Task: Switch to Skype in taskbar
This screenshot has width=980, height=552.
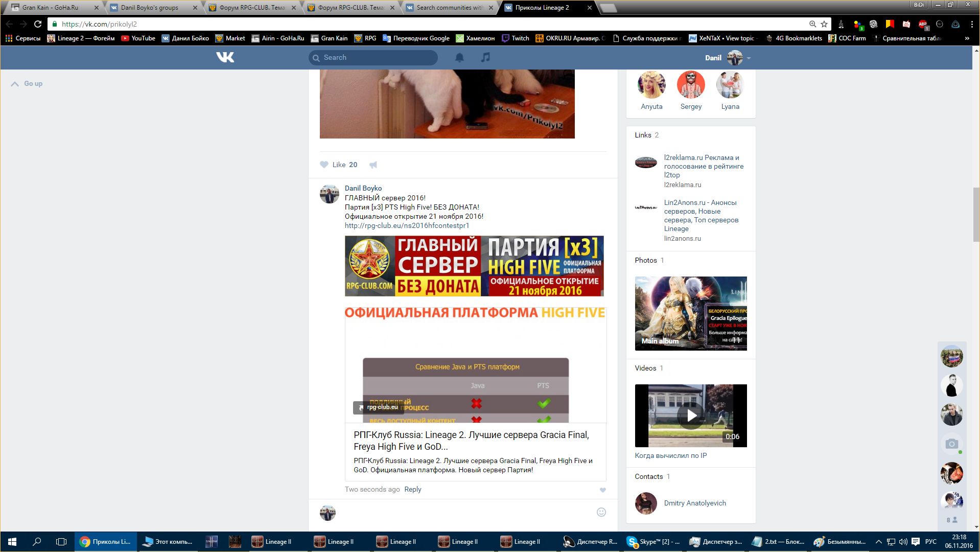Action: point(654,542)
